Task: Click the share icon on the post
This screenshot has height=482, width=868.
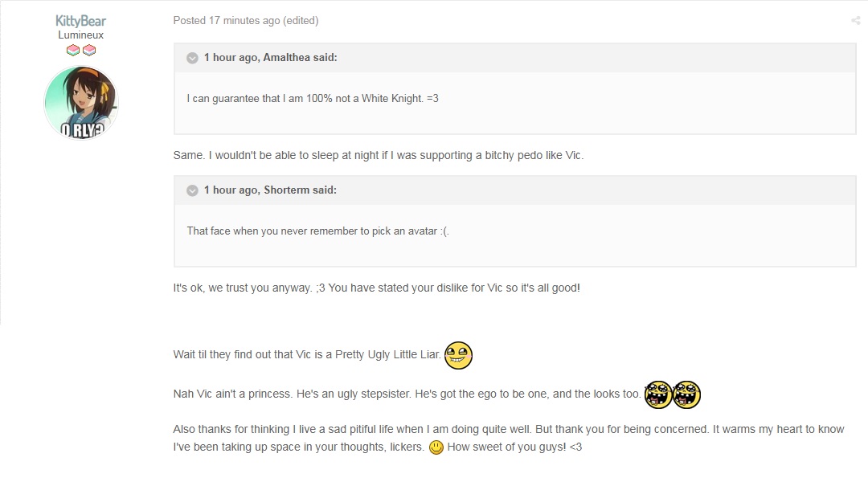Action: 855,21
